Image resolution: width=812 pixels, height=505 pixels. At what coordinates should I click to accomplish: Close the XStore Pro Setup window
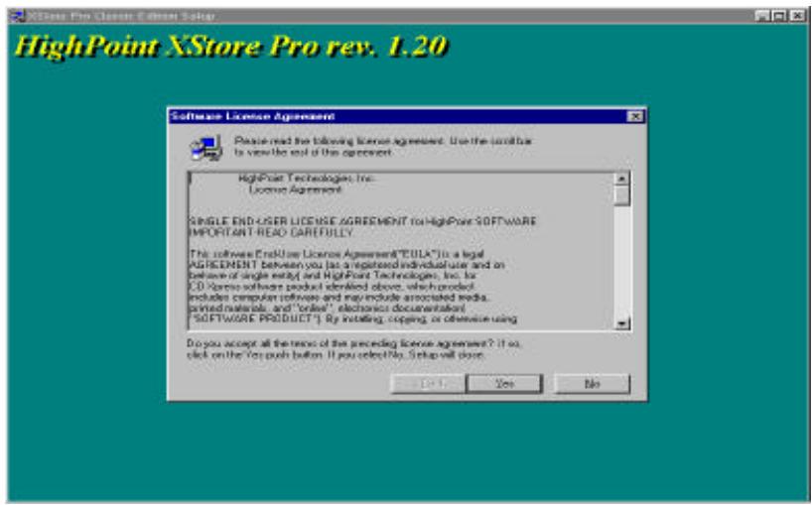point(797,16)
